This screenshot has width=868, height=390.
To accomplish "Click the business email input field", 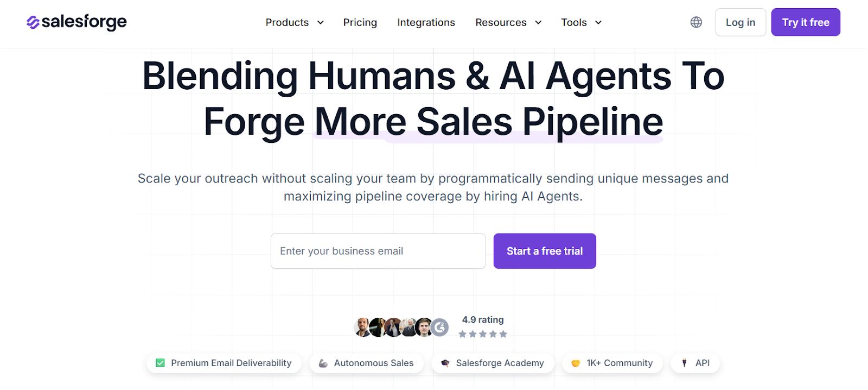I will point(378,251).
